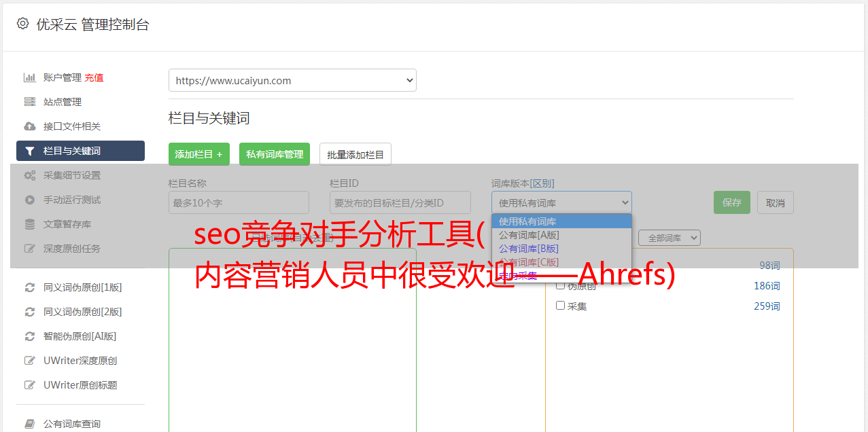Screen dimensions: 868x432
Task: Click the cloud upload icon for 接口文件相关
Action: click(29, 126)
